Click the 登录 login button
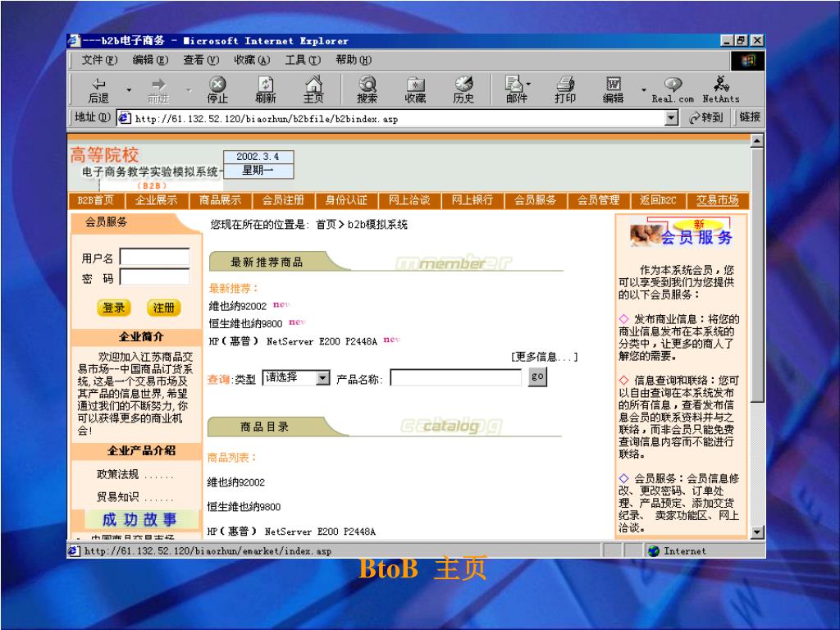 click(113, 308)
